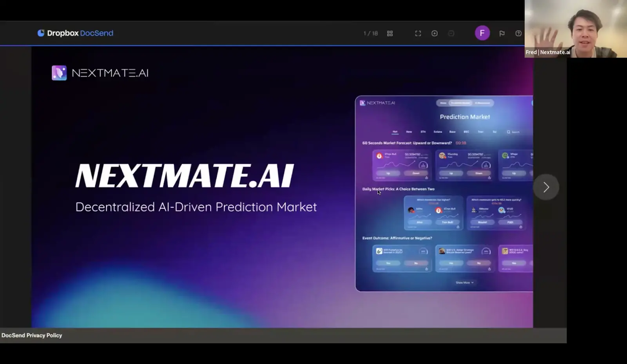The image size is (627, 364).
Task: Open the purple F user avatar
Action: (x=482, y=33)
